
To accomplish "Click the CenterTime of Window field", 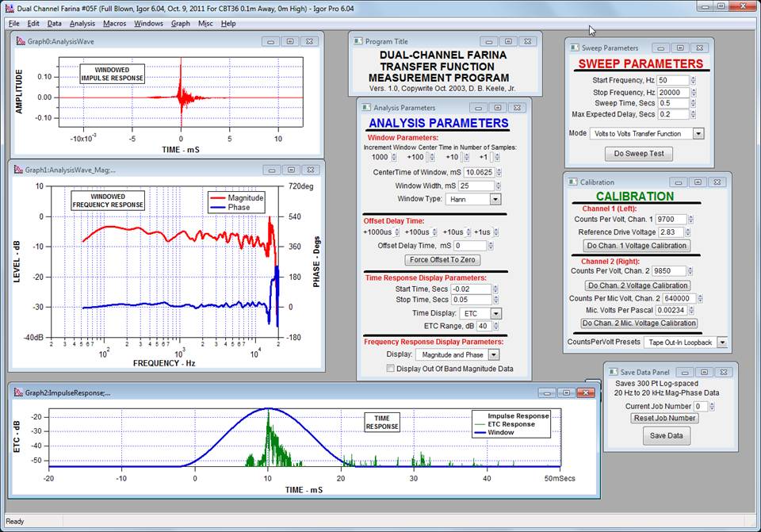I will 479,172.
